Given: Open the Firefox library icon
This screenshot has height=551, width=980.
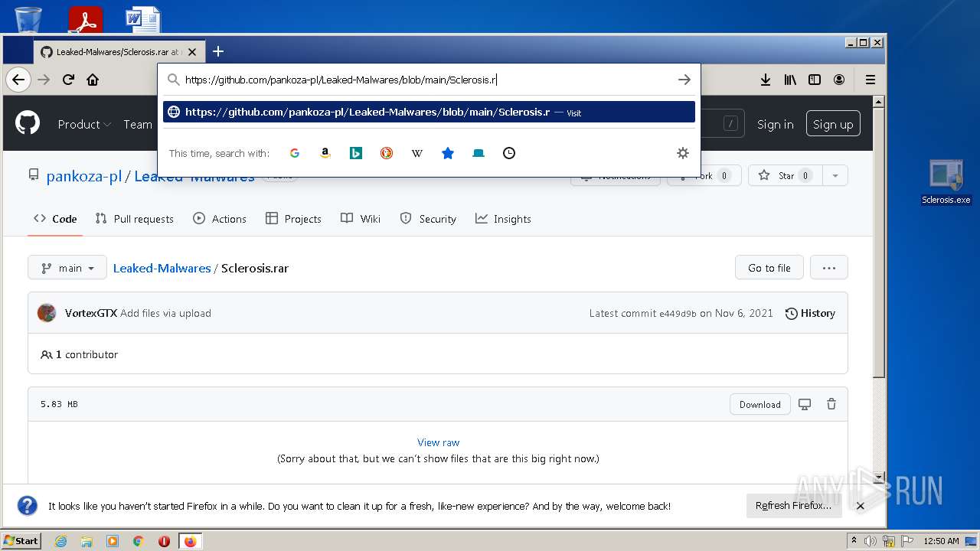Looking at the screenshot, I should coord(790,80).
